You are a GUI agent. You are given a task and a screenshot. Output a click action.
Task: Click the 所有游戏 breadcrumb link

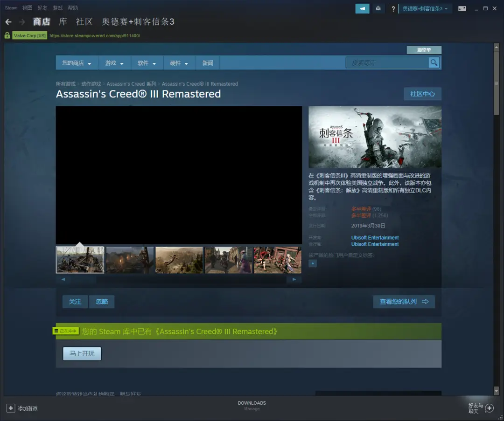coord(66,84)
